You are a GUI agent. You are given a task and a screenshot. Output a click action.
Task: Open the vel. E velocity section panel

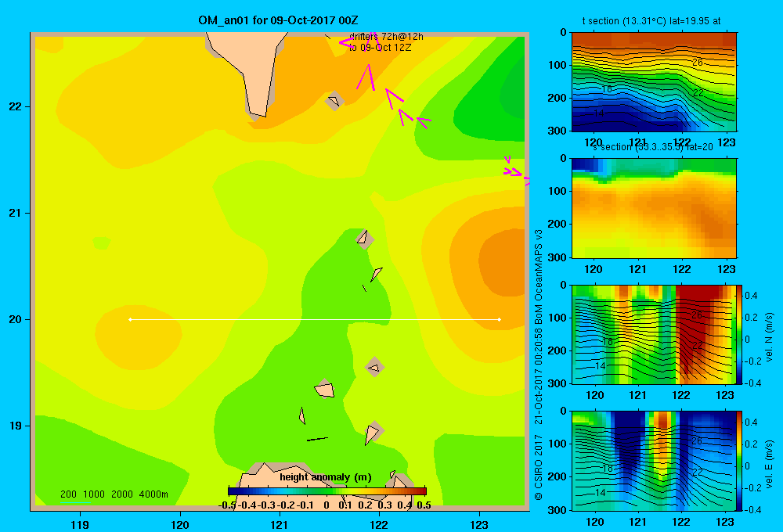[654, 461]
